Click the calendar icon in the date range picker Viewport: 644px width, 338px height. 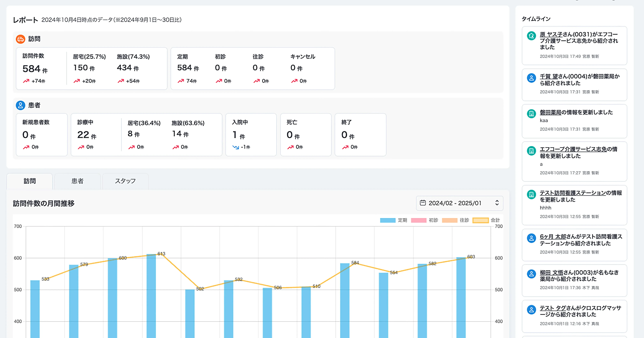click(x=423, y=203)
